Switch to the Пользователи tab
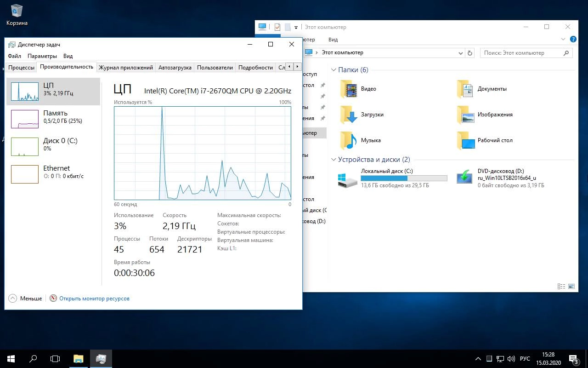This screenshot has width=588, height=368. (x=215, y=68)
